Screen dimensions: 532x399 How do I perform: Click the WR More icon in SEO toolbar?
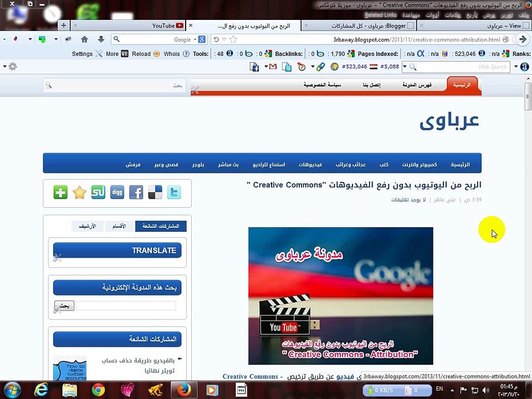click(125, 54)
